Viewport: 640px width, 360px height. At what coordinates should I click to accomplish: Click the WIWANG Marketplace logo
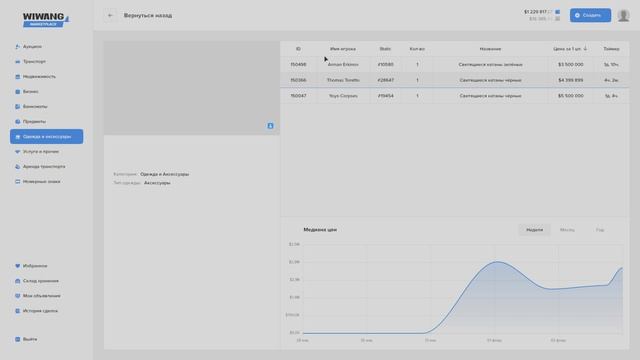[46, 20]
